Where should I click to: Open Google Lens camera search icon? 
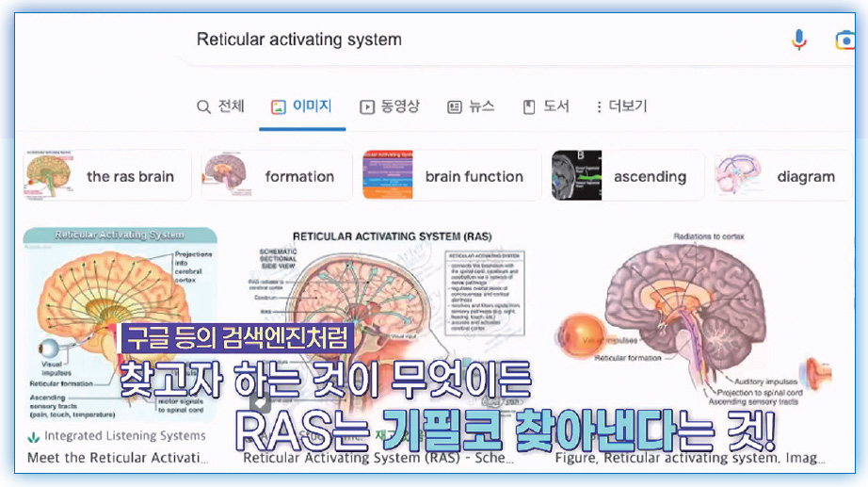click(844, 40)
